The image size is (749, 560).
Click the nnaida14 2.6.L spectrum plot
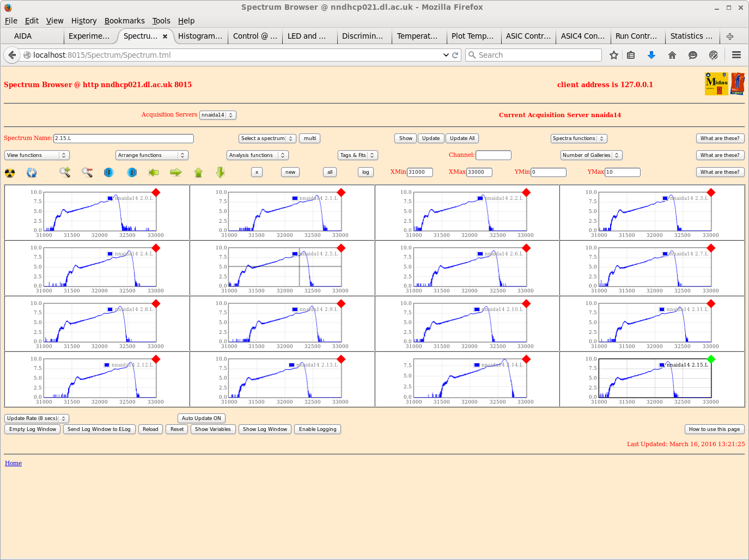(470, 267)
